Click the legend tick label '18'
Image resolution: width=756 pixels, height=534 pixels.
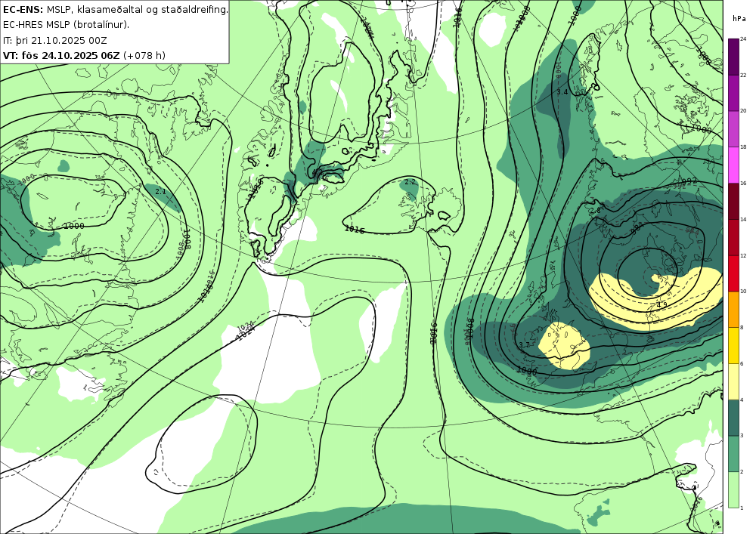743,147
